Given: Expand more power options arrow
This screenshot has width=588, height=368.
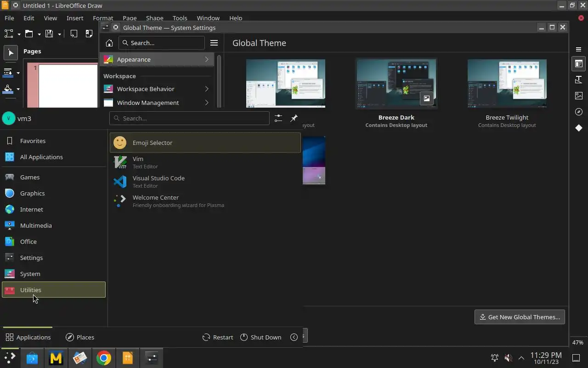Looking at the screenshot, I should (x=294, y=337).
